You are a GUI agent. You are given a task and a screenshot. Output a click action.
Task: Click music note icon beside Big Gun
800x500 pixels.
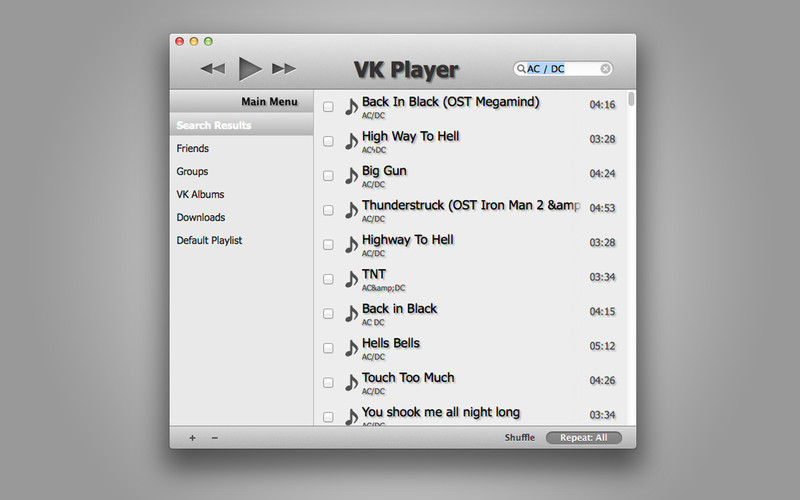click(x=351, y=175)
